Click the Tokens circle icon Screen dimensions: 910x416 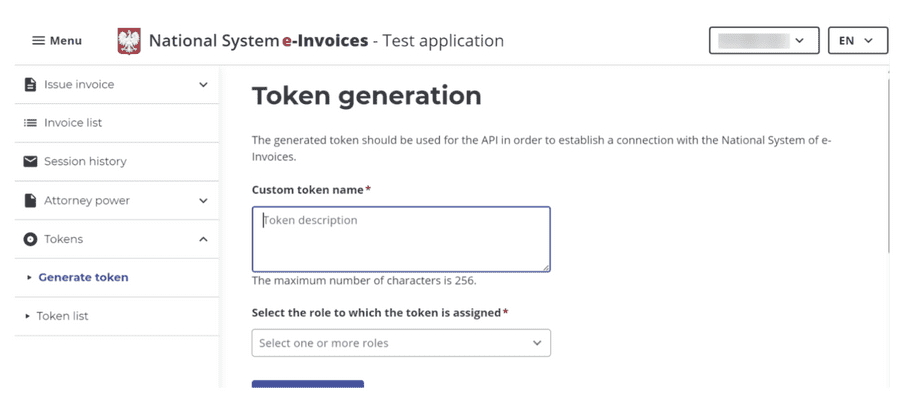[30, 240]
